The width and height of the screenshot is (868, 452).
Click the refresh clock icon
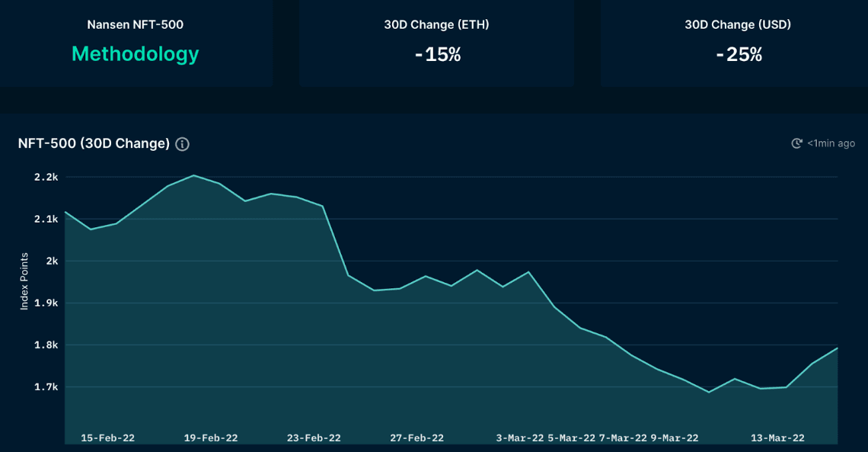tap(796, 143)
